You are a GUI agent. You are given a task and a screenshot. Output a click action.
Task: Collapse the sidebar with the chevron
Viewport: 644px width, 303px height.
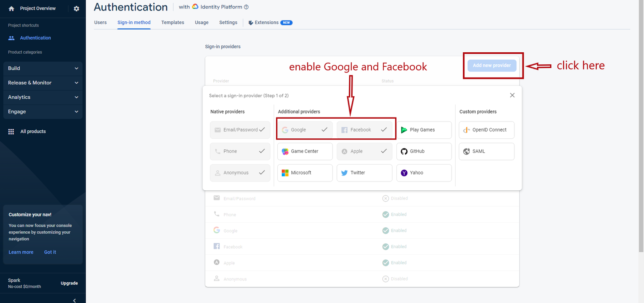point(74,300)
